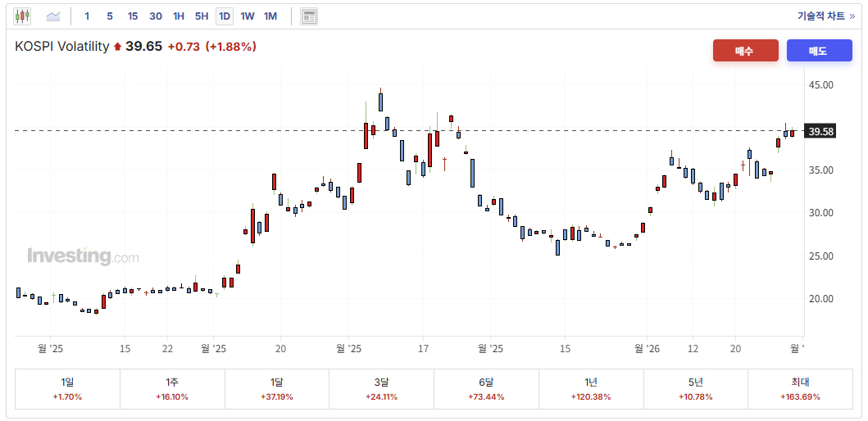Screen dimensions: 868x421
Task: Click the date label 12 on time axis
Action: pyautogui.click(x=693, y=349)
